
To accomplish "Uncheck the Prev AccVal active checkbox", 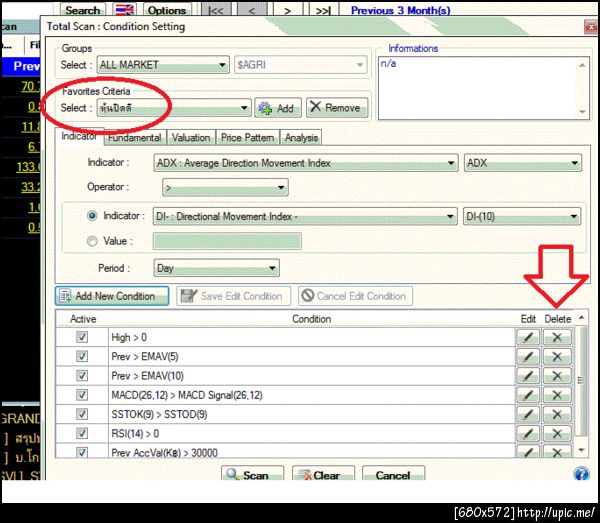I will point(82,452).
